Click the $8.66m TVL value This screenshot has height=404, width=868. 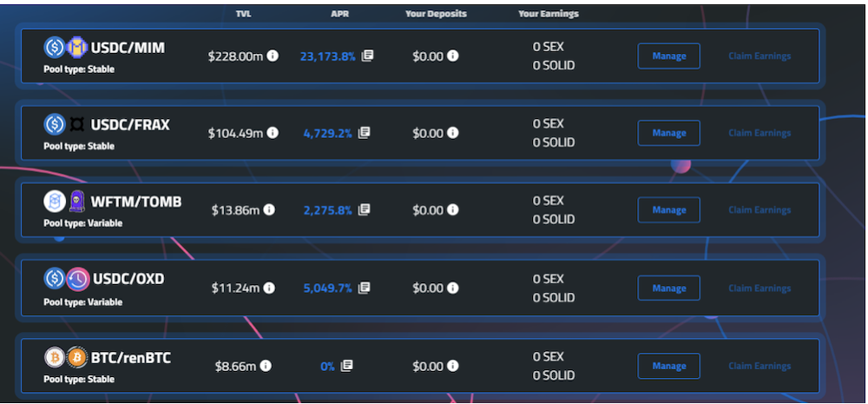[x=235, y=366]
